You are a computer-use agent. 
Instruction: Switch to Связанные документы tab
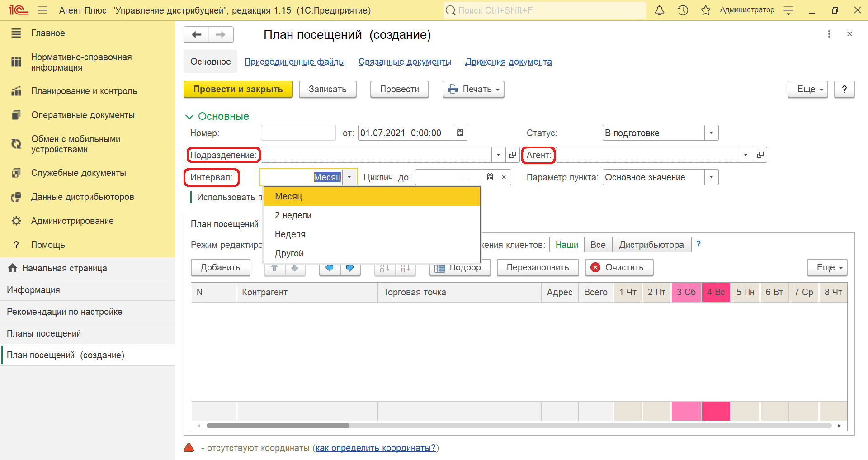(405, 62)
